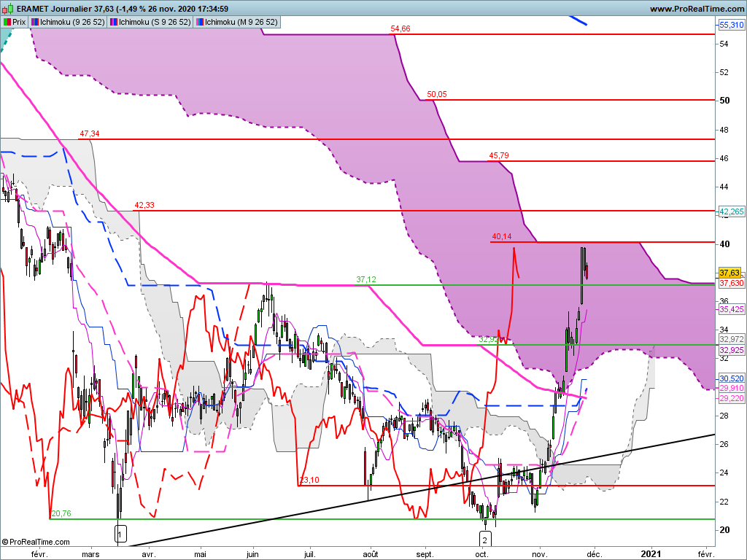The image size is (747, 560).
Task: Click the 30,520 blue price tag
Action: coord(731,378)
